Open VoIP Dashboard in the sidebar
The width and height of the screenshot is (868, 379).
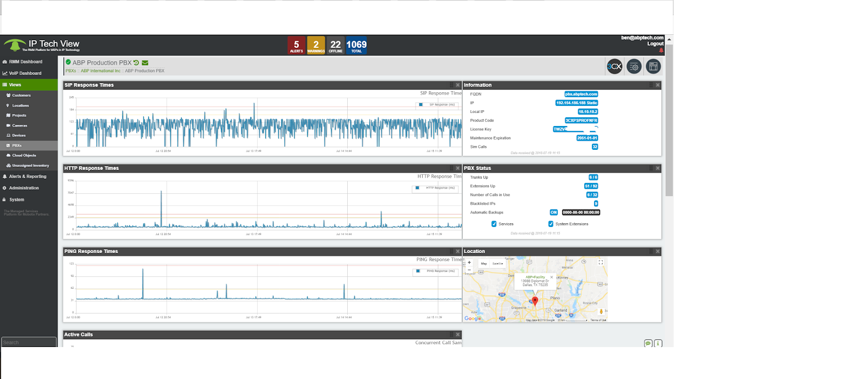pos(29,73)
